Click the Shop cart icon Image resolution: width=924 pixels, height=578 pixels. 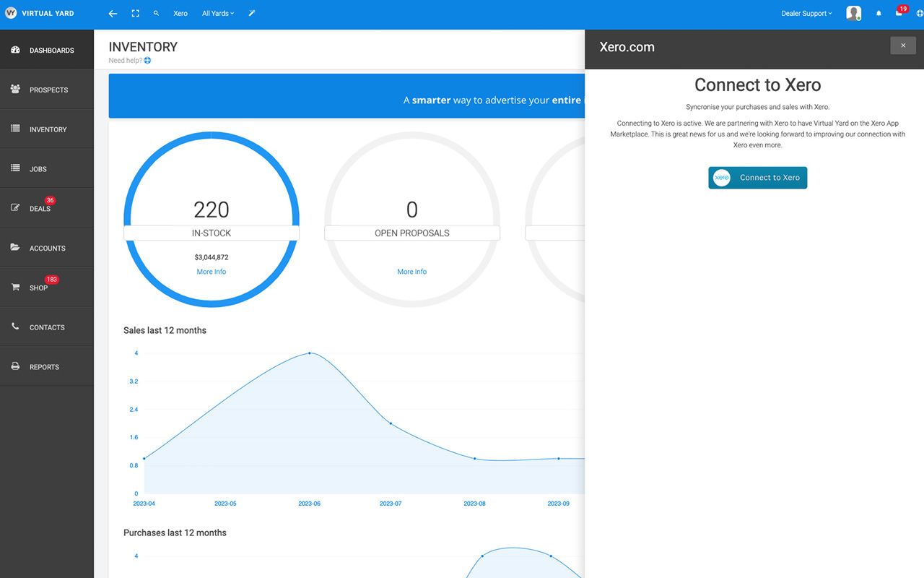tap(15, 287)
